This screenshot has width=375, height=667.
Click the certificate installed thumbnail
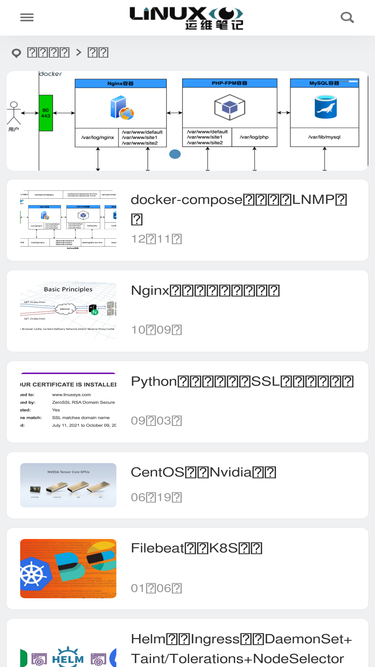[x=68, y=401]
